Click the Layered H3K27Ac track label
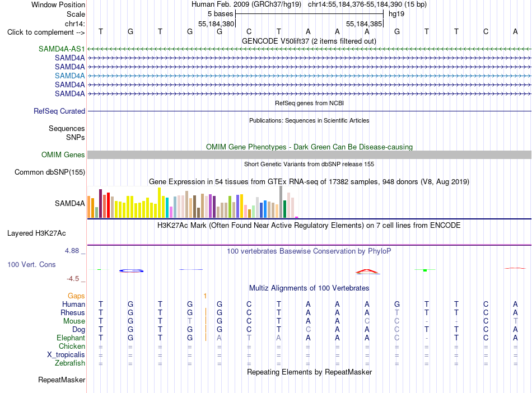The width and height of the screenshot is (532, 393). (x=36, y=233)
